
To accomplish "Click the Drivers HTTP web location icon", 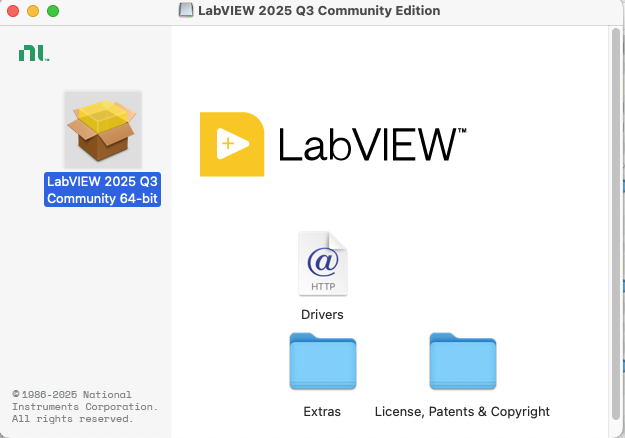I will click(322, 264).
